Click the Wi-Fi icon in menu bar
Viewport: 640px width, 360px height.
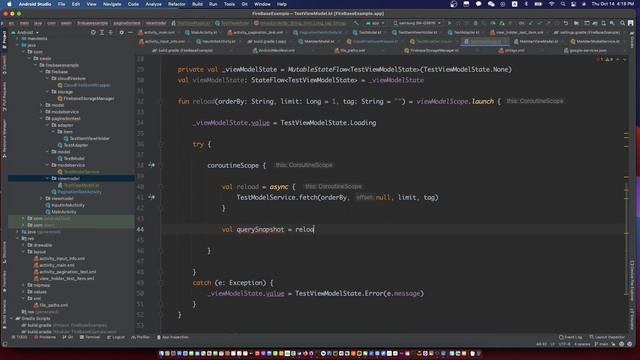click(551, 4)
